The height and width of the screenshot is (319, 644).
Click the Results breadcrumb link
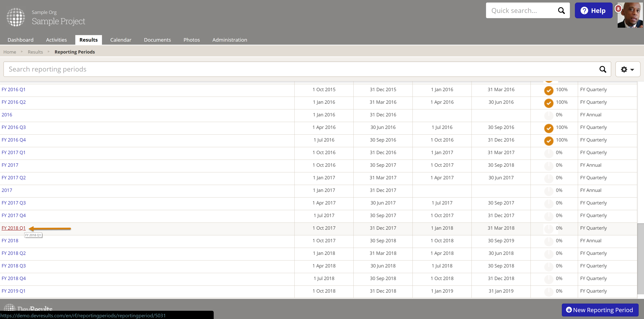click(35, 52)
